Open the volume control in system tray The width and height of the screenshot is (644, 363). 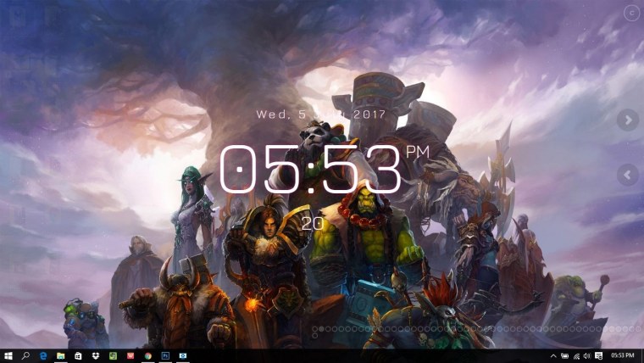click(x=586, y=355)
